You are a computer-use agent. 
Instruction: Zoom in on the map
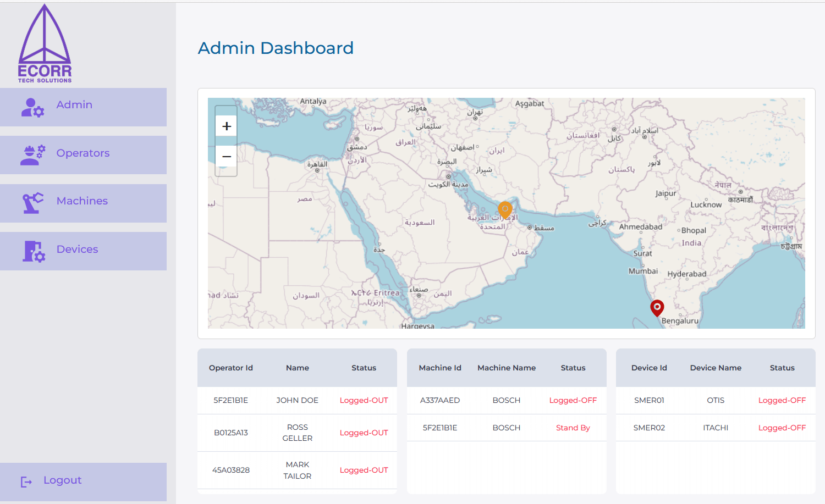coord(227,126)
